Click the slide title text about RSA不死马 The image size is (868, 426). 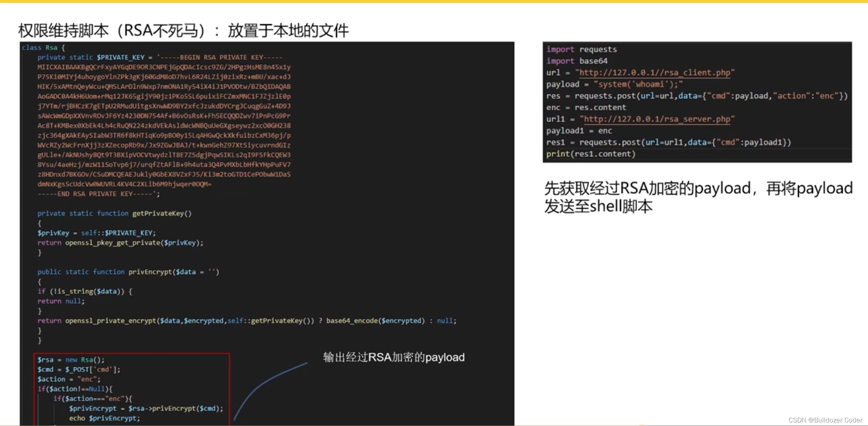tap(183, 30)
